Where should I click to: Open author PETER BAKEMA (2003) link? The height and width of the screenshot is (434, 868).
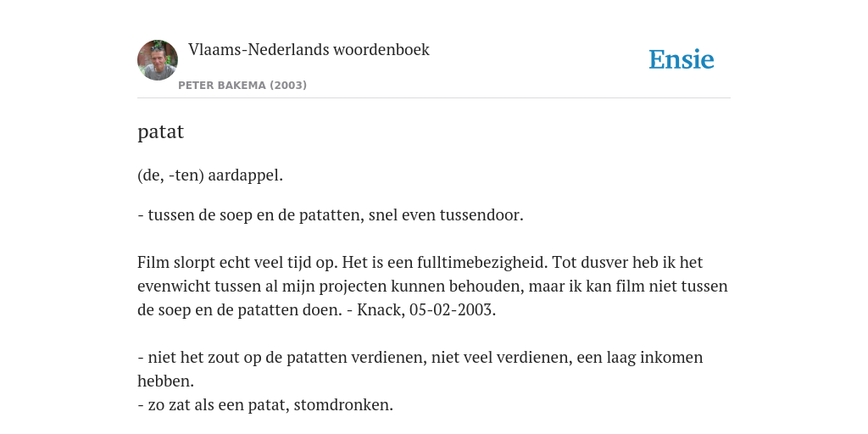242,86
